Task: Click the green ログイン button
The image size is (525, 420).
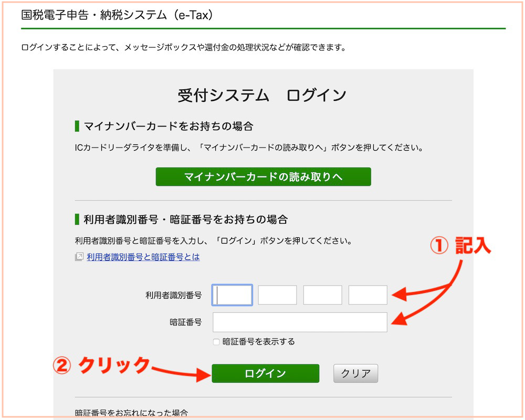Action: pos(266,373)
